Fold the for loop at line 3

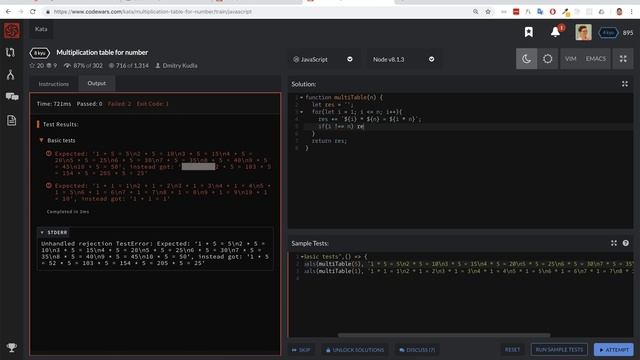point(301,112)
